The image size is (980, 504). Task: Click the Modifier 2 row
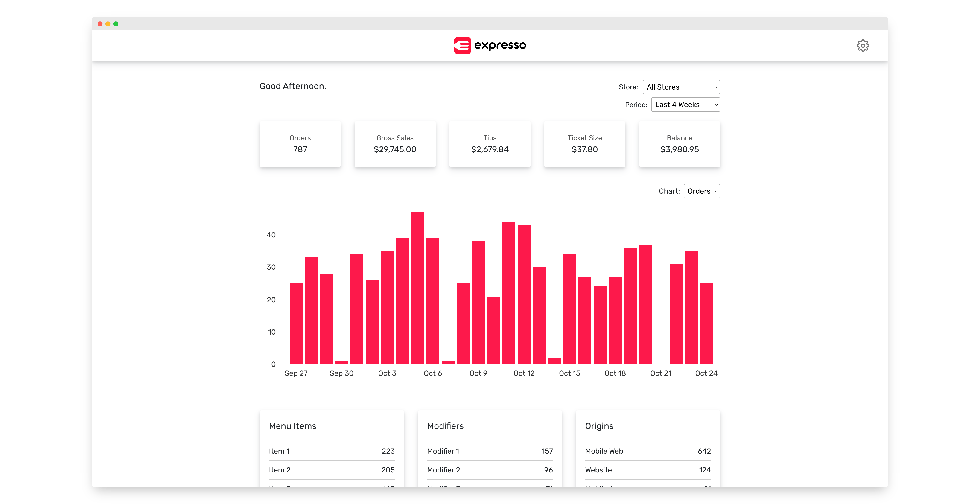(490, 470)
